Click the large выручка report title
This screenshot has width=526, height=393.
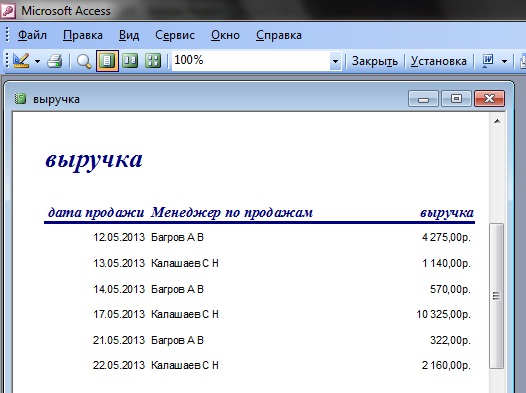pyautogui.click(x=94, y=160)
